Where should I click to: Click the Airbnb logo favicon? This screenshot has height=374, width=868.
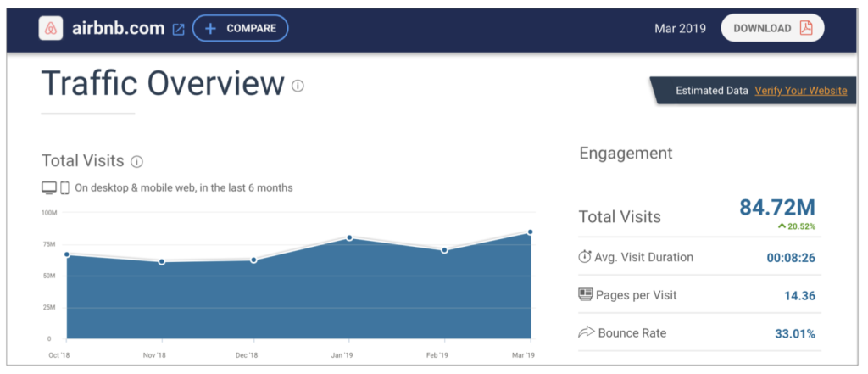pyautogui.click(x=50, y=28)
